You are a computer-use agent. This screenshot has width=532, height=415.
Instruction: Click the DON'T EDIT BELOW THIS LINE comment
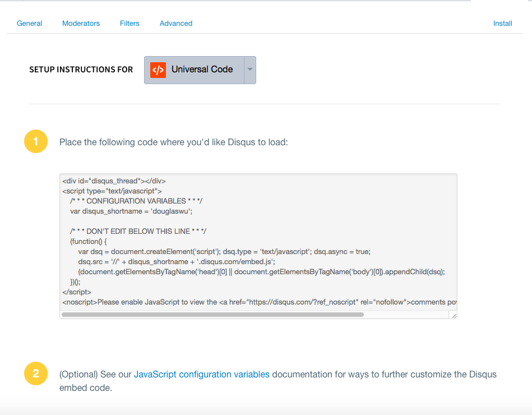coord(138,232)
